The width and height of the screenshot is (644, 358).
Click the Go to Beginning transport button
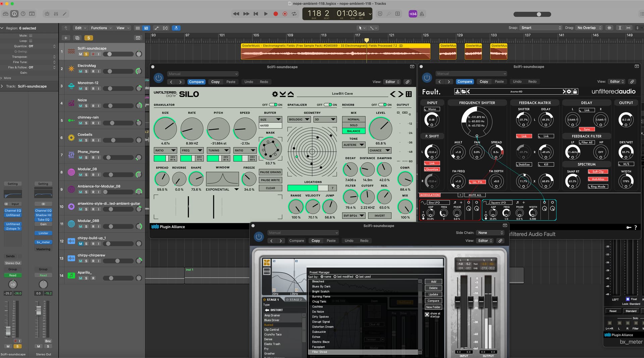click(x=256, y=14)
